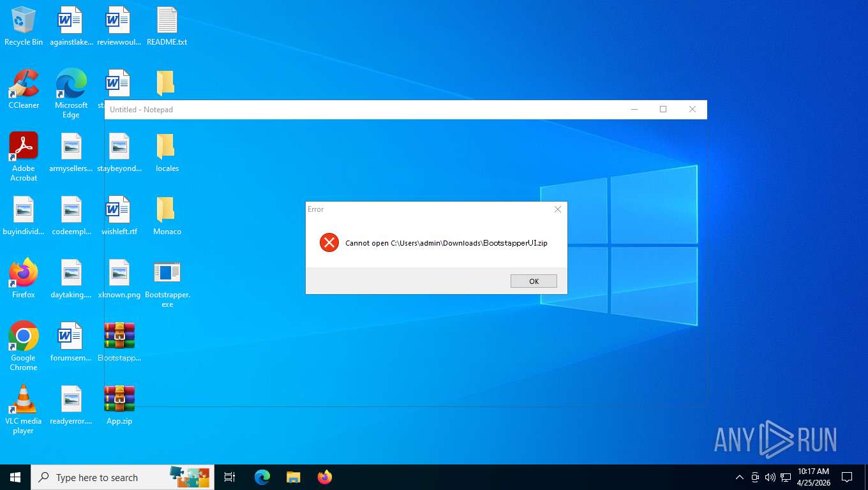Click the taskbar search box
This screenshot has height=490, width=868.
click(123, 477)
